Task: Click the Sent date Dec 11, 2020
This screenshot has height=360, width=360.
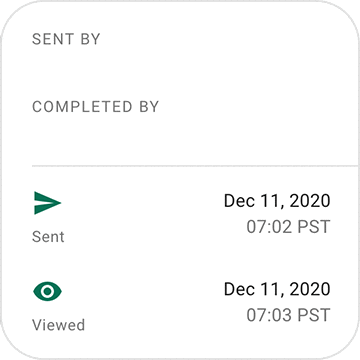Action: coord(277,201)
